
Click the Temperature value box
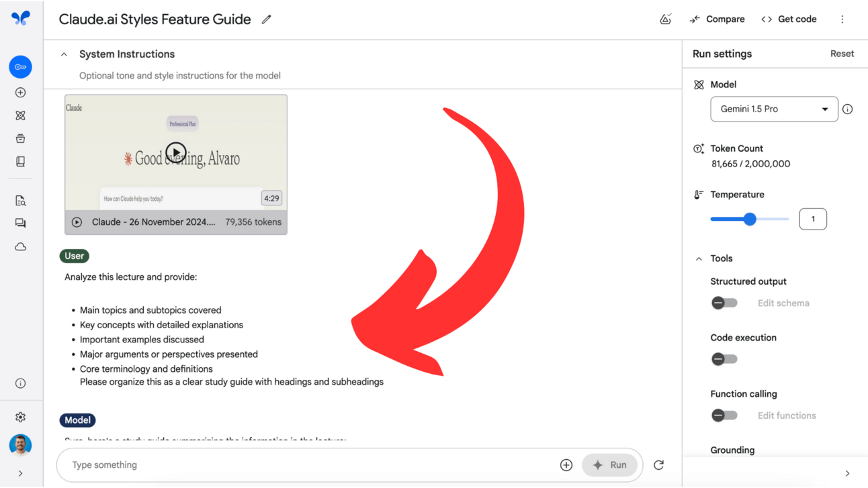813,219
